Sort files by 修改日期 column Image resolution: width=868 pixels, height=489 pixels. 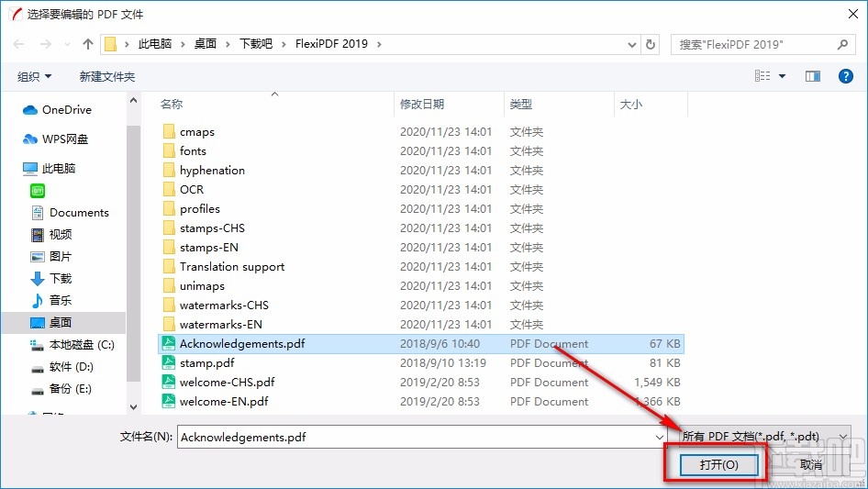coord(422,104)
